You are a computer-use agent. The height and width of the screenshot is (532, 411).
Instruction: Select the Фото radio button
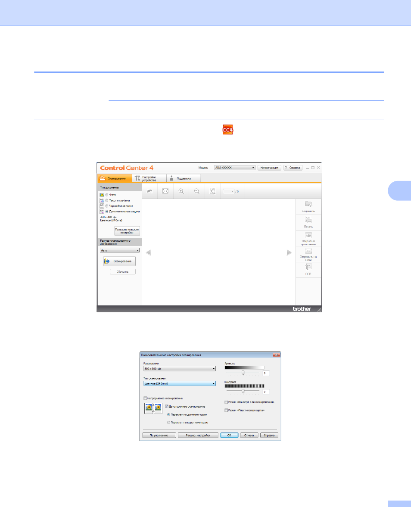pos(107,195)
